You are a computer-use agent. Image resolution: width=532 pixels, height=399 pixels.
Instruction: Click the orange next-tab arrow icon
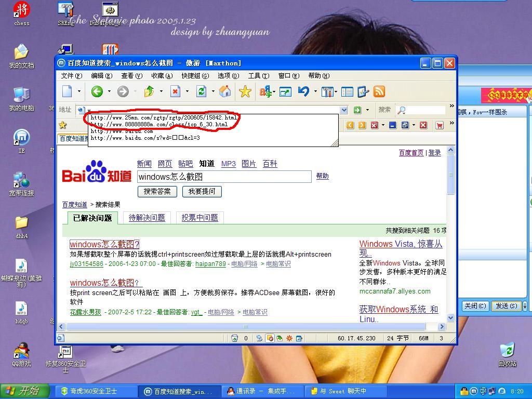(362, 125)
